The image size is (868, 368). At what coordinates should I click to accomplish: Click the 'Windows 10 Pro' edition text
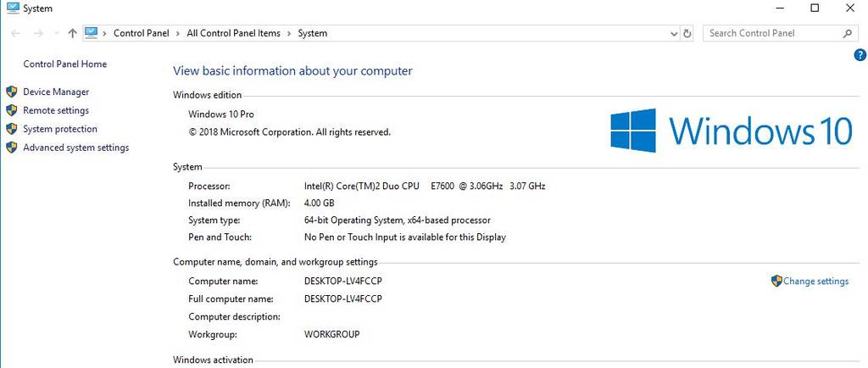[221, 114]
